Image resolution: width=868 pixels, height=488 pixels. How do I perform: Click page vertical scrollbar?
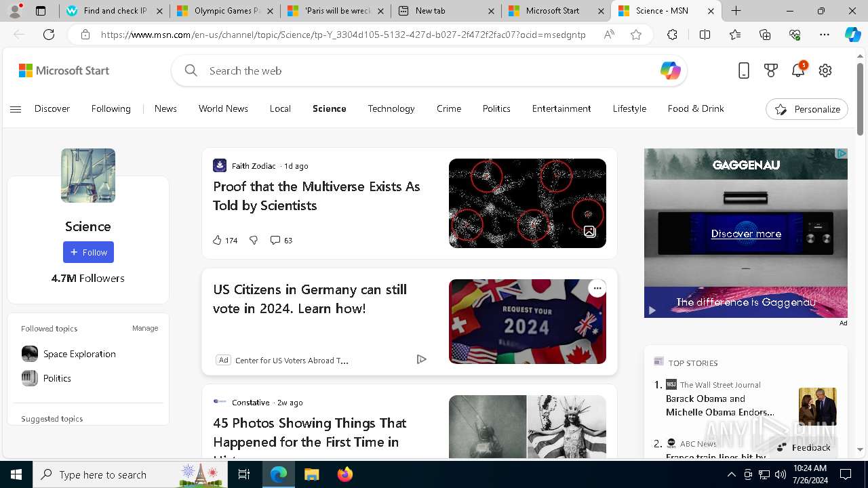(x=860, y=100)
